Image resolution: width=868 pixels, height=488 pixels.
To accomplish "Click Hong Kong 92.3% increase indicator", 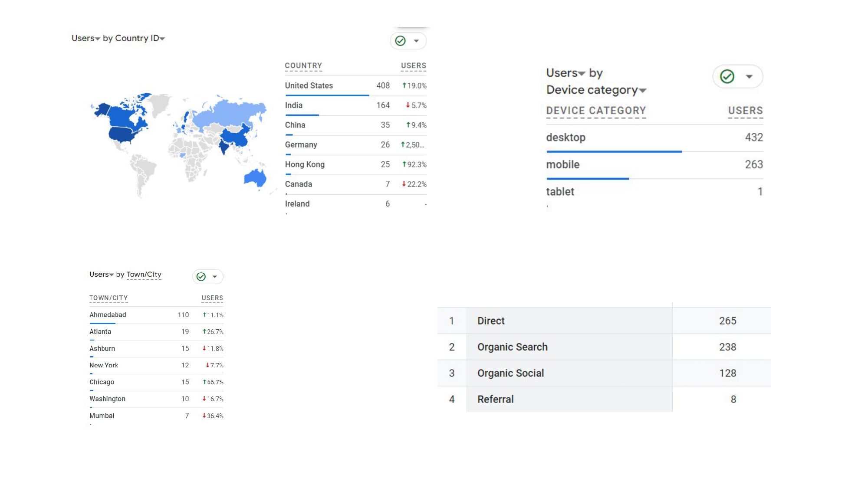I will coord(414,165).
